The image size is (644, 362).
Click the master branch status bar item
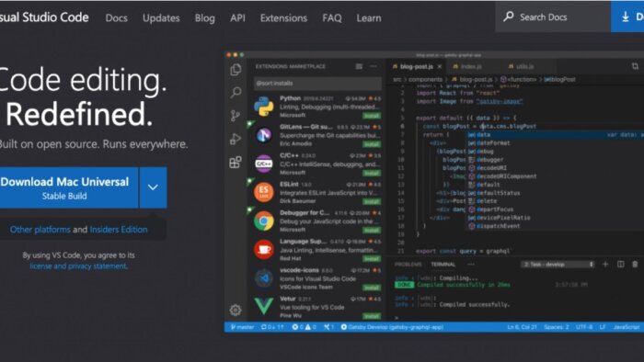(242, 327)
